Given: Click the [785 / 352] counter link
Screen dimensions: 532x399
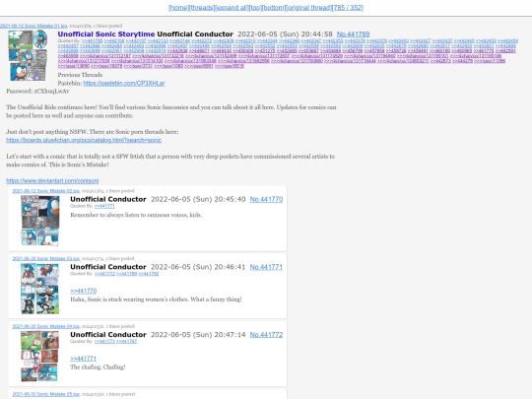Looking at the screenshot, I should (x=348, y=8).
